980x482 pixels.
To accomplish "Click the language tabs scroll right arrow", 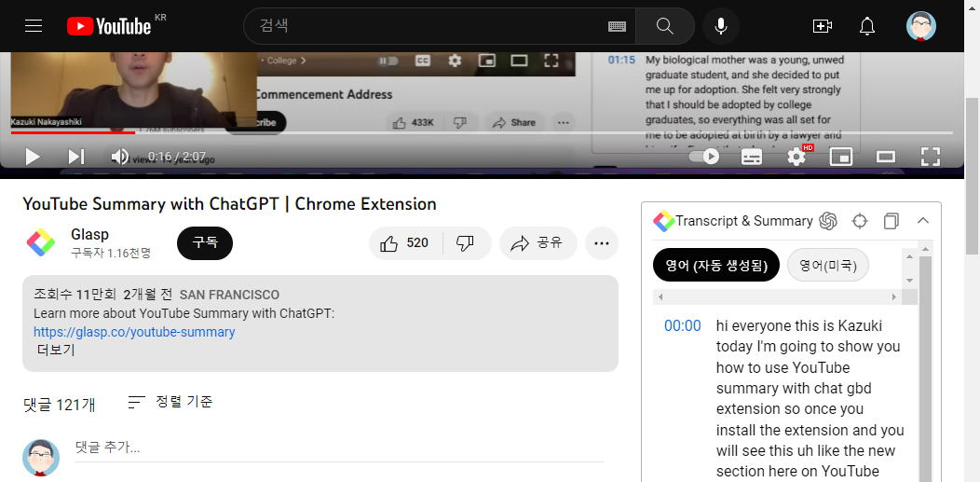I will 894,297.
